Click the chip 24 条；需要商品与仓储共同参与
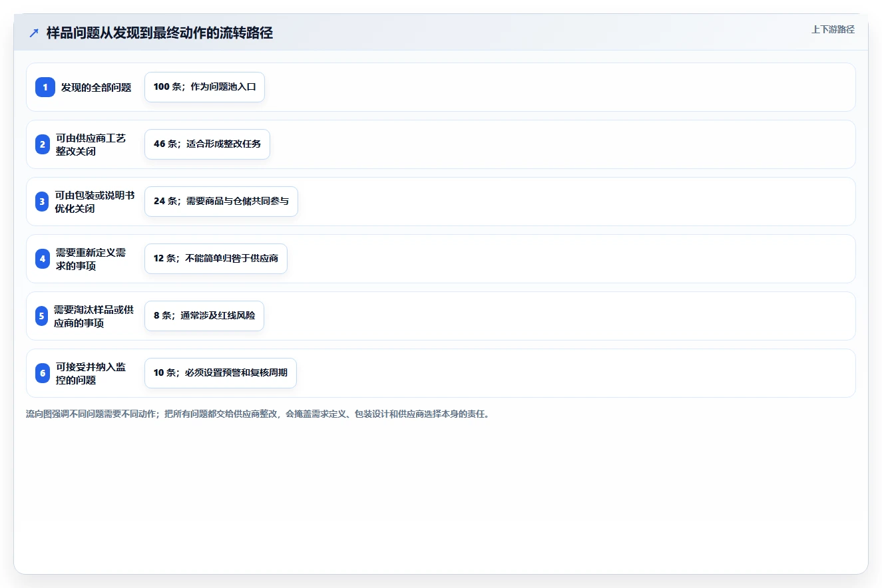Viewport: 882px width, 588px height. (221, 202)
